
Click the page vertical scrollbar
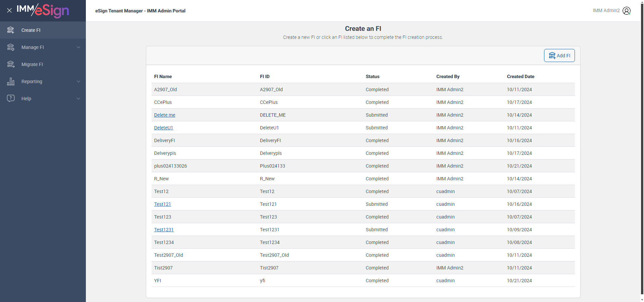click(x=642, y=151)
